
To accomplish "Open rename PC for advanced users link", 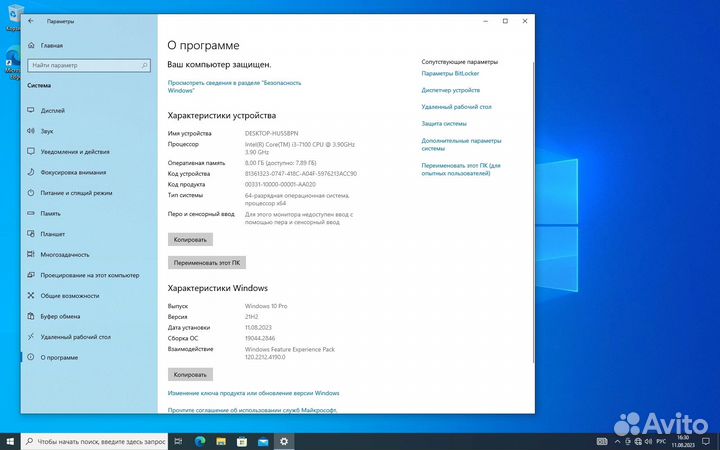I will (x=461, y=169).
